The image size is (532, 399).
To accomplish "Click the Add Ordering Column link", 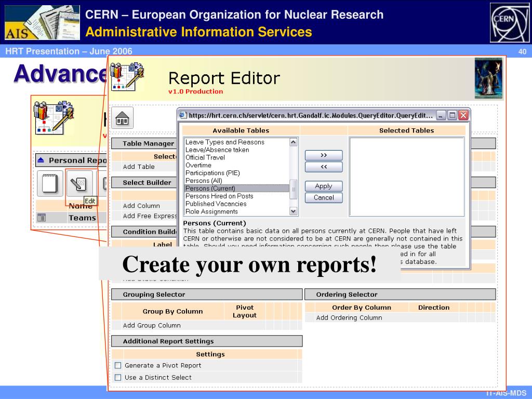I will (x=349, y=317).
